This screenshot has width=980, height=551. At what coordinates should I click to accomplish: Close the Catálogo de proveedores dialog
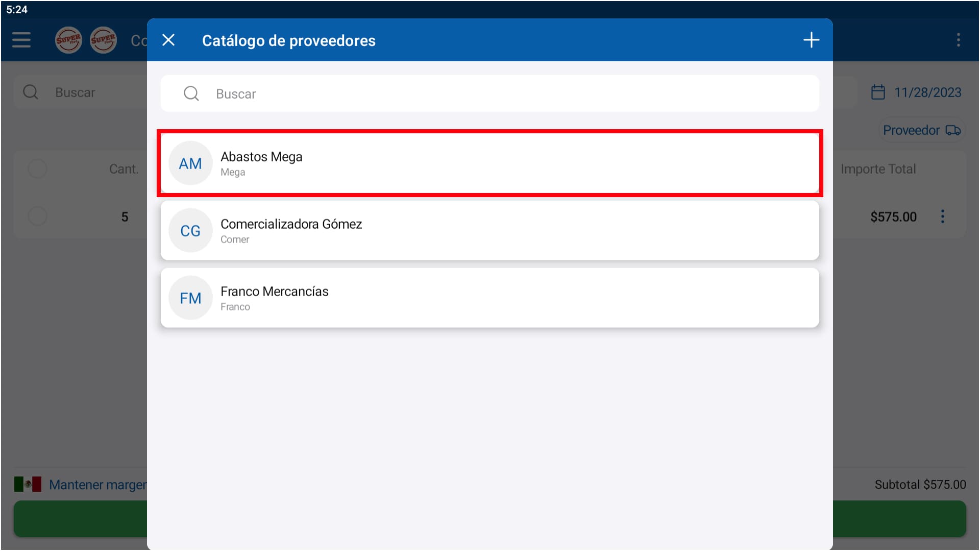[x=168, y=40]
